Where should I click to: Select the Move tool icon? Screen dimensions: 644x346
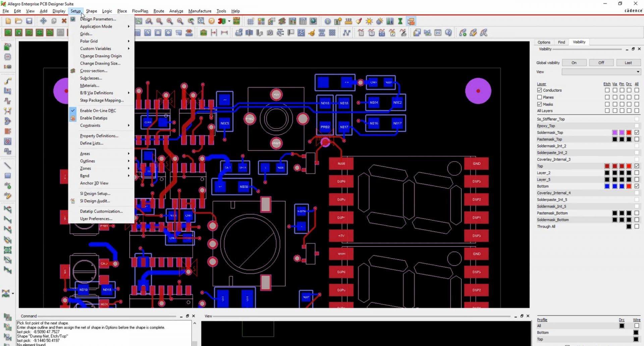tap(43, 21)
